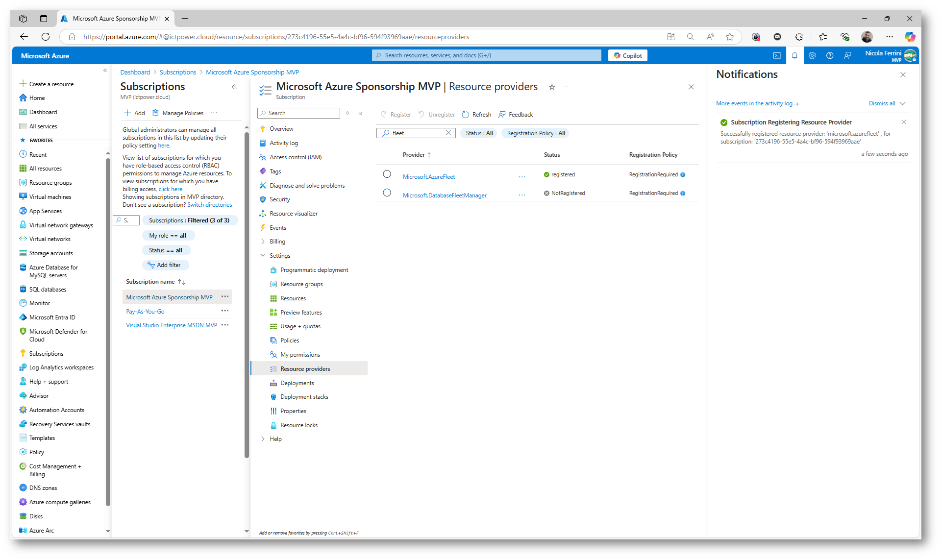Screen dimensions: 942x560
Task: Click Switch directories link
Action: (x=209, y=205)
